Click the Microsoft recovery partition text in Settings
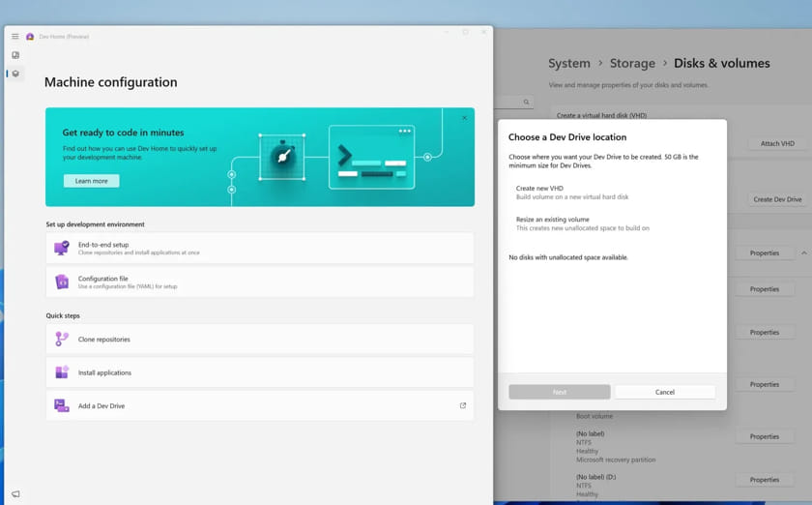This screenshot has width=812, height=505. tap(616, 460)
